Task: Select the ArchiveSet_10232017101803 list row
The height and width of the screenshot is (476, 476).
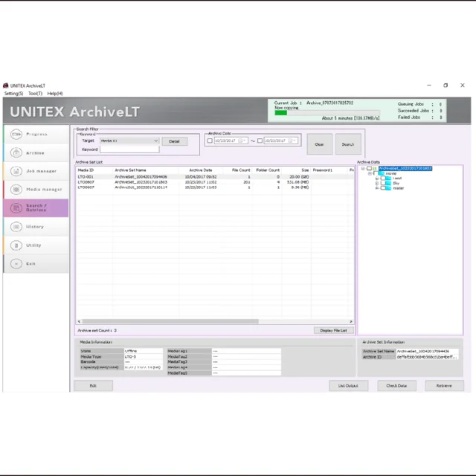Action: [x=215, y=182]
